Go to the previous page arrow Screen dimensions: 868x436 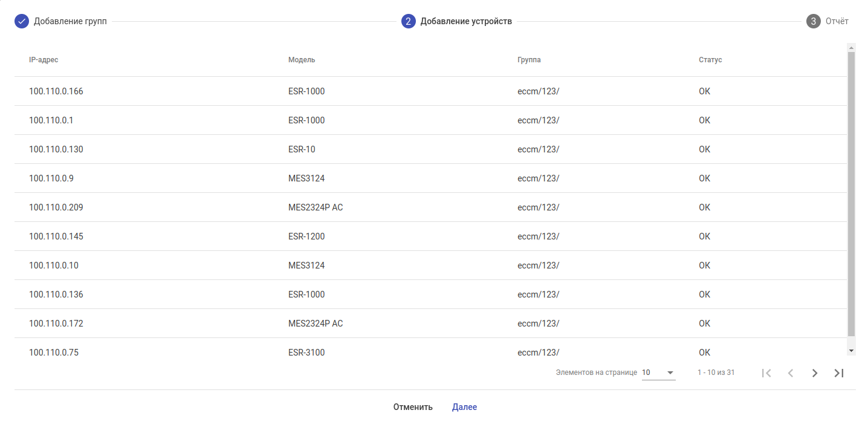click(791, 373)
